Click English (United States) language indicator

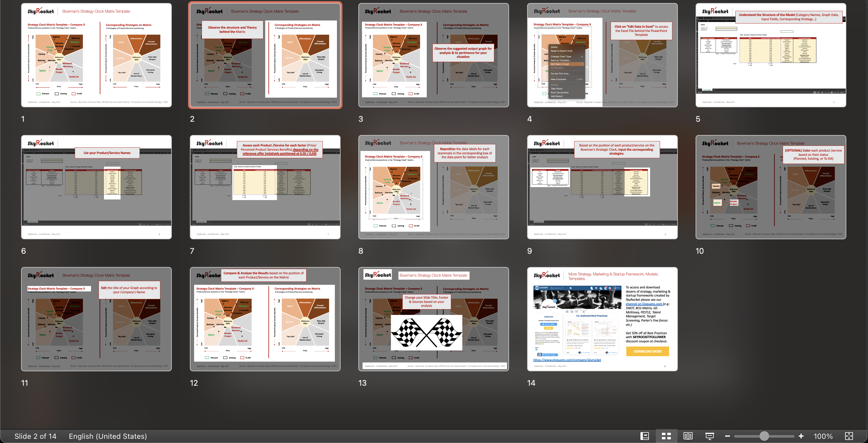tap(108, 436)
